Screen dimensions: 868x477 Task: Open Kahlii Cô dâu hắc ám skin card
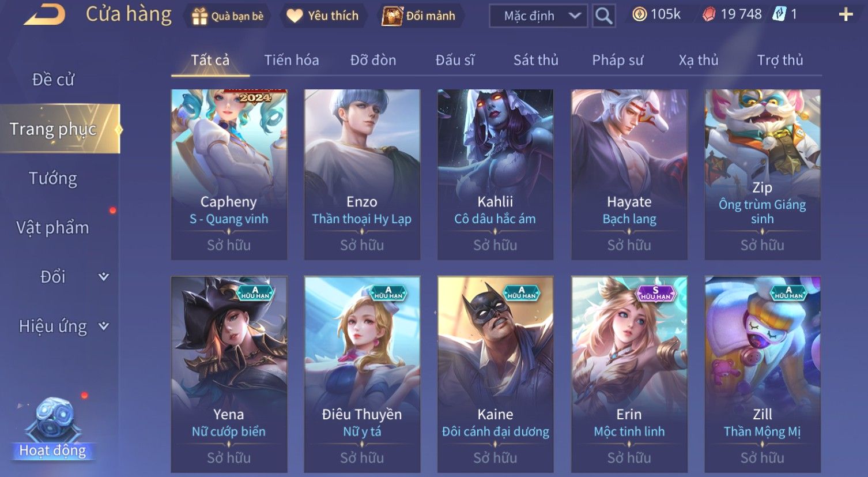pos(495,174)
